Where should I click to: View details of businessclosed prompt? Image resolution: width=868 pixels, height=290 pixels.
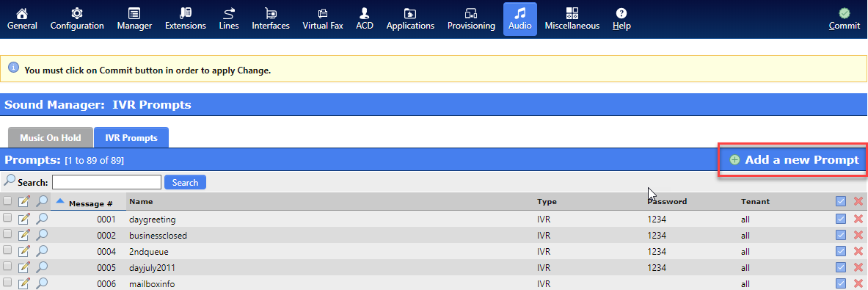[42, 235]
